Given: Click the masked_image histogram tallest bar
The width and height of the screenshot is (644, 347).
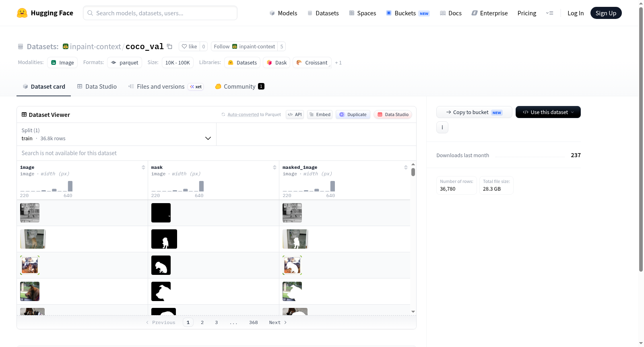Looking at the screenshot, I should tap(333, 186).
